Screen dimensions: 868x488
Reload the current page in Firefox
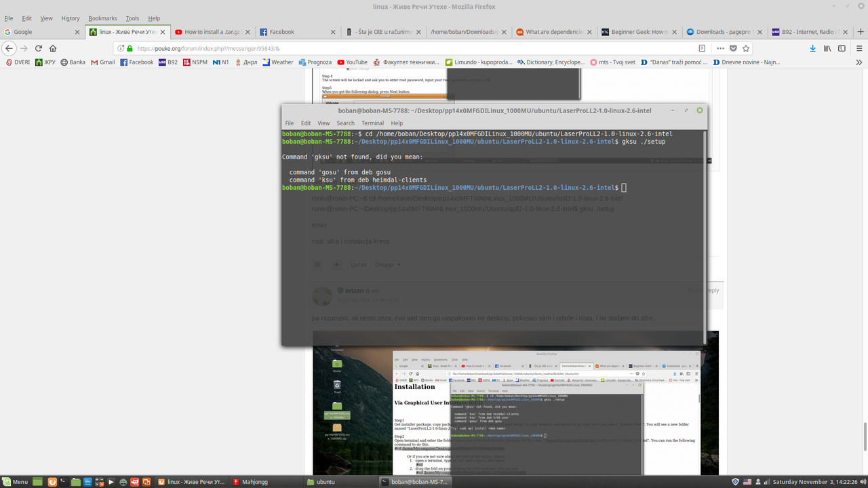coord(38,48)
